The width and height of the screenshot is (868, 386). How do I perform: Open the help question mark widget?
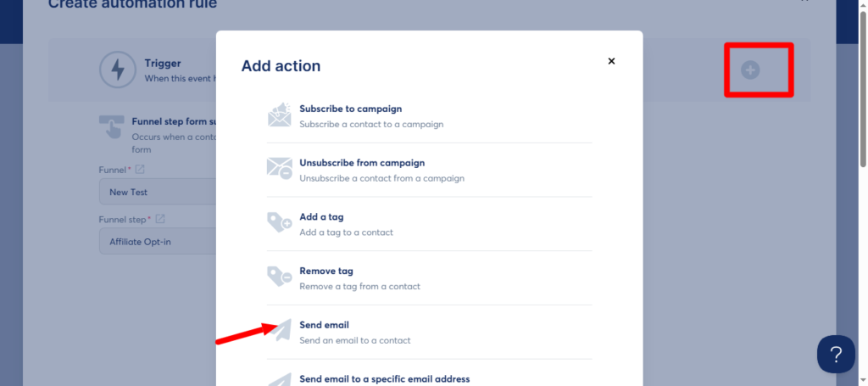click(x=836, y=354)
